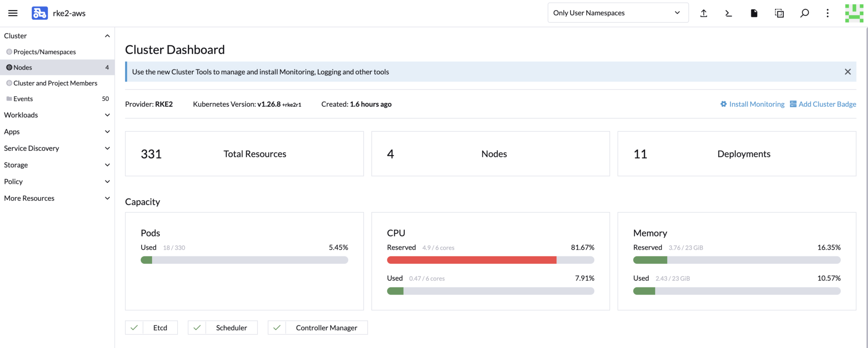The height and width of the screenshot is (348, 868).
Task: Click the Rancher cluster logo icon
Action: 39,13
